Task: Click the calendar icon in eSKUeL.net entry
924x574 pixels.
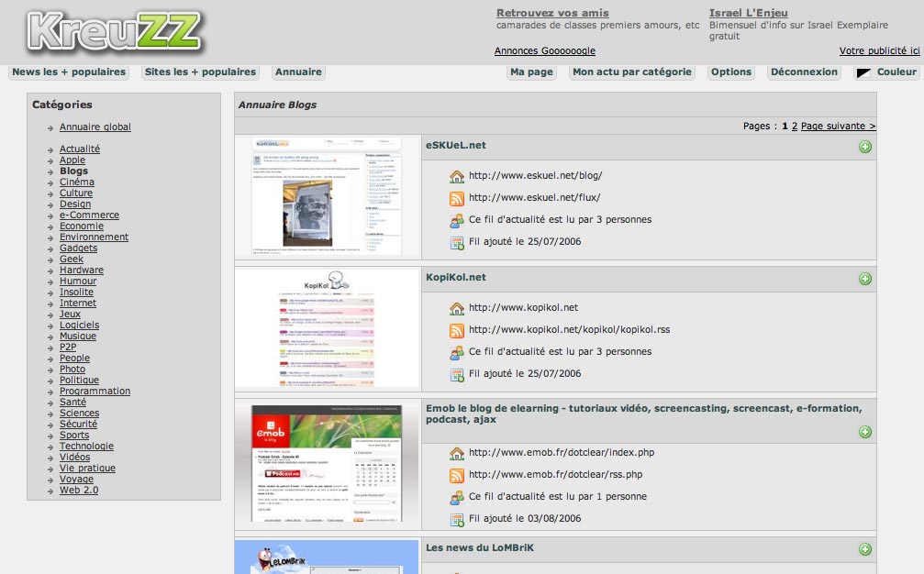Action: (x=457, y=242)
